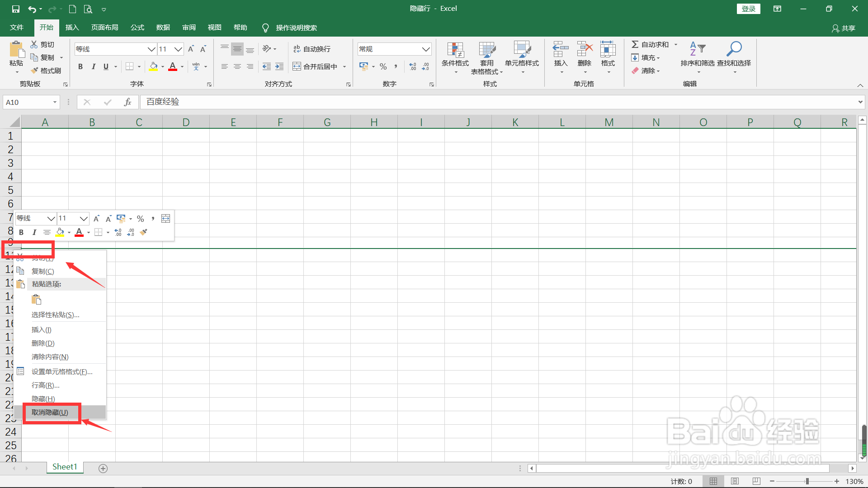Switch to Page Layout view in status bar
868x488 pixels.
pos(735,481)
